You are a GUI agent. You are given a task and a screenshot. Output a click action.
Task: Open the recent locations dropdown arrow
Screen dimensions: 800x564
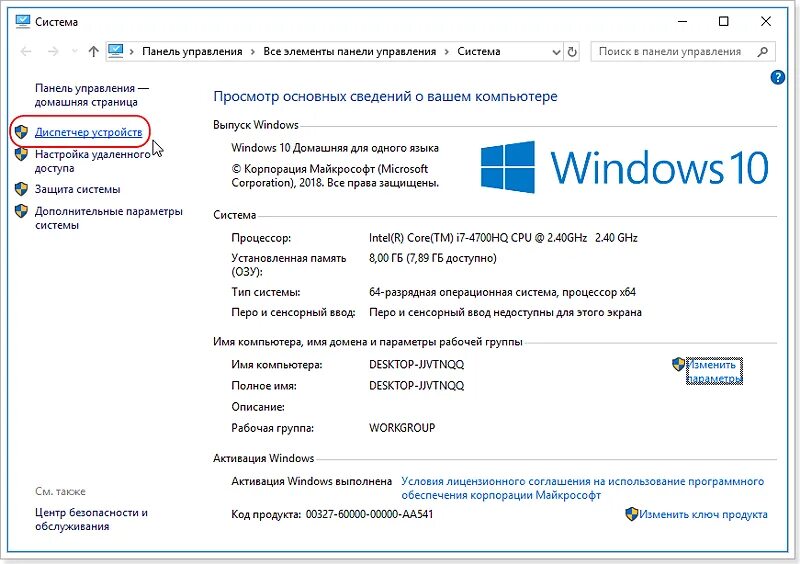point(74,51)
